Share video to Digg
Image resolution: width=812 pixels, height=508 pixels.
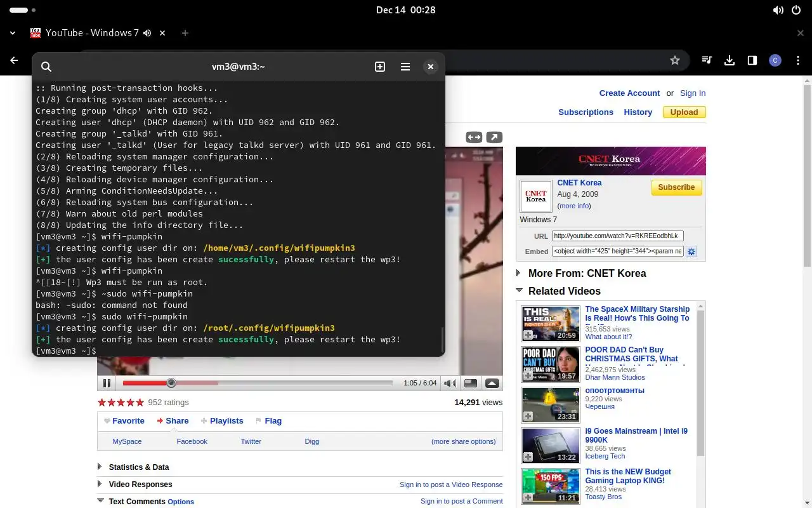point(312,441)
